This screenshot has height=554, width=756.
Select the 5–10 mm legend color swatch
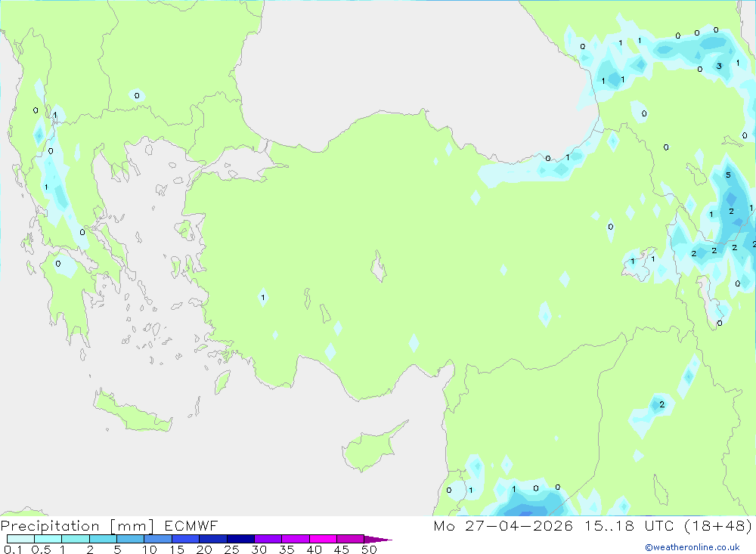[x=130, y=539]
